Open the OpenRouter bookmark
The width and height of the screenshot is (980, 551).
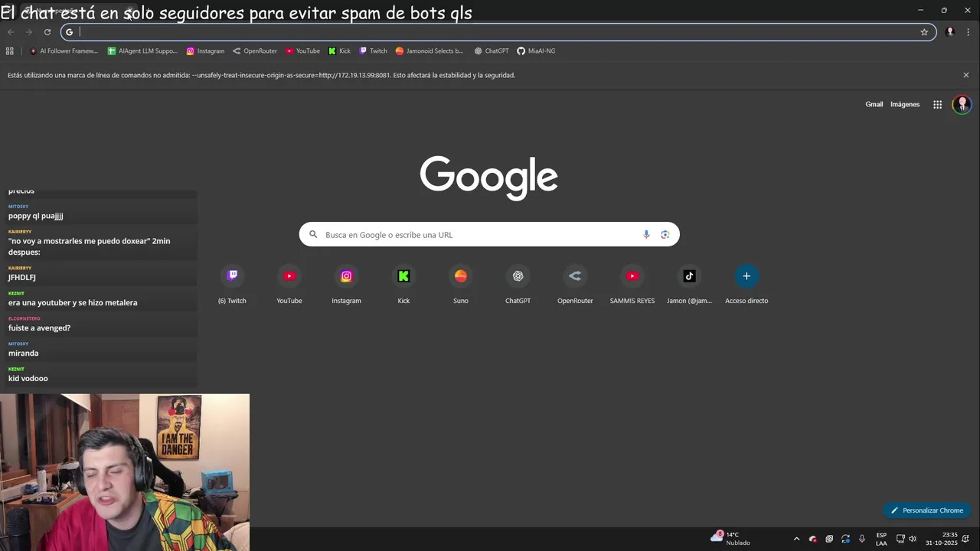coord(255,51)
